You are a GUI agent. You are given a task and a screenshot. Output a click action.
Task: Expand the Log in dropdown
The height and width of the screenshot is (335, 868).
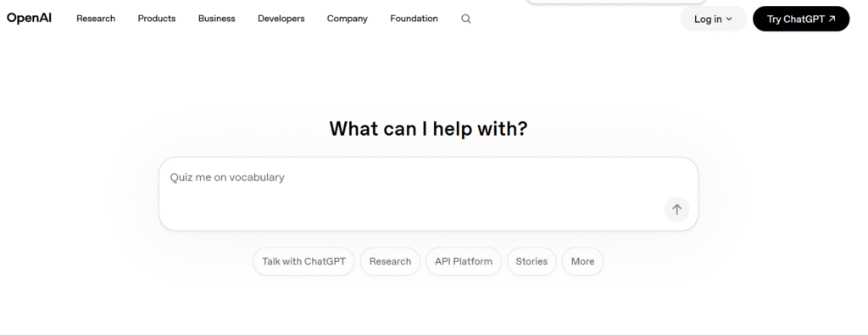714,19
